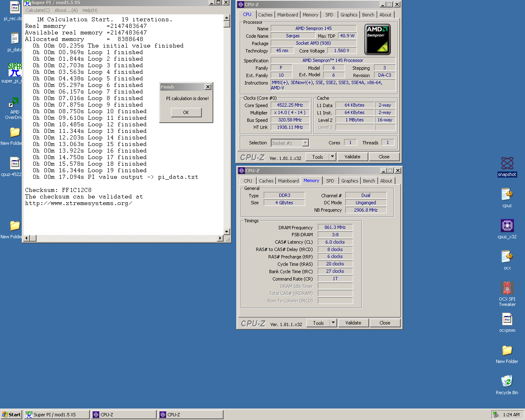Viewport: 525px width, 420px height.
Task: Click Close button in upper CPU-Z
Action: click(384, 157)
